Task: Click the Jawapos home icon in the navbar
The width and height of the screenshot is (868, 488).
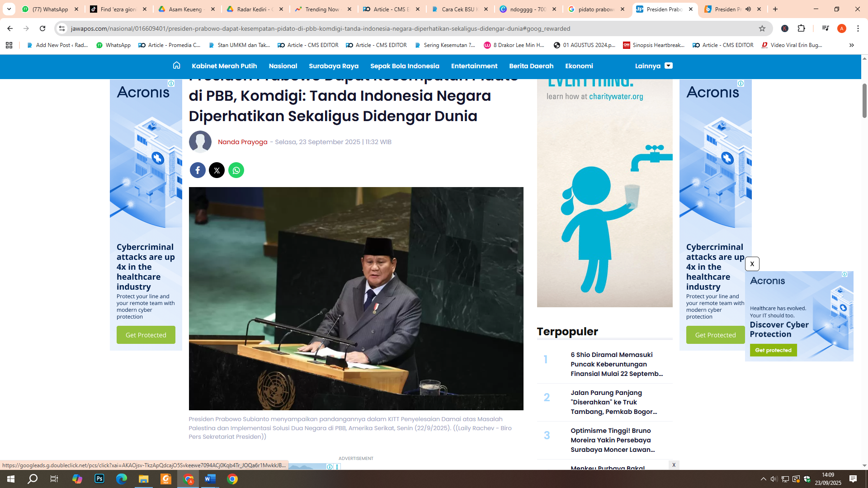Action: [176, 66]
